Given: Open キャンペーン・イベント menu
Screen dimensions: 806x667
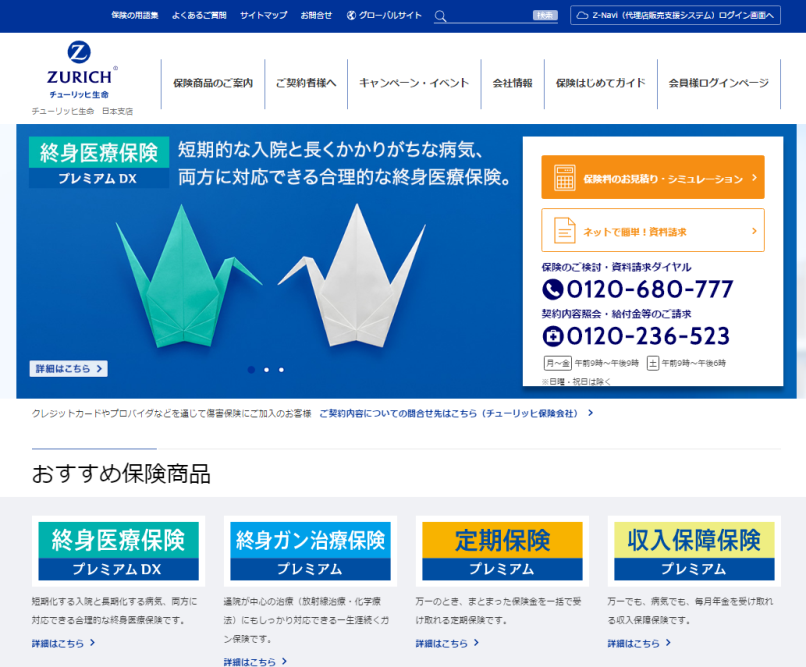Looking at the screenshot, I should (414, 83).
